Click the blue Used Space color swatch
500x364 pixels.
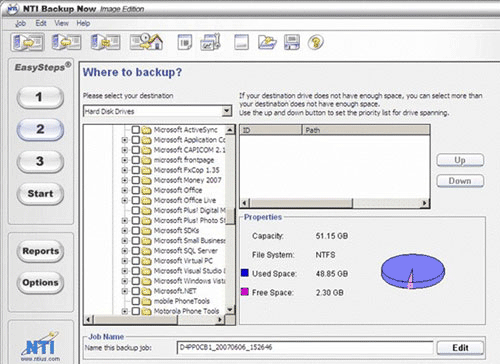[245, 273]
